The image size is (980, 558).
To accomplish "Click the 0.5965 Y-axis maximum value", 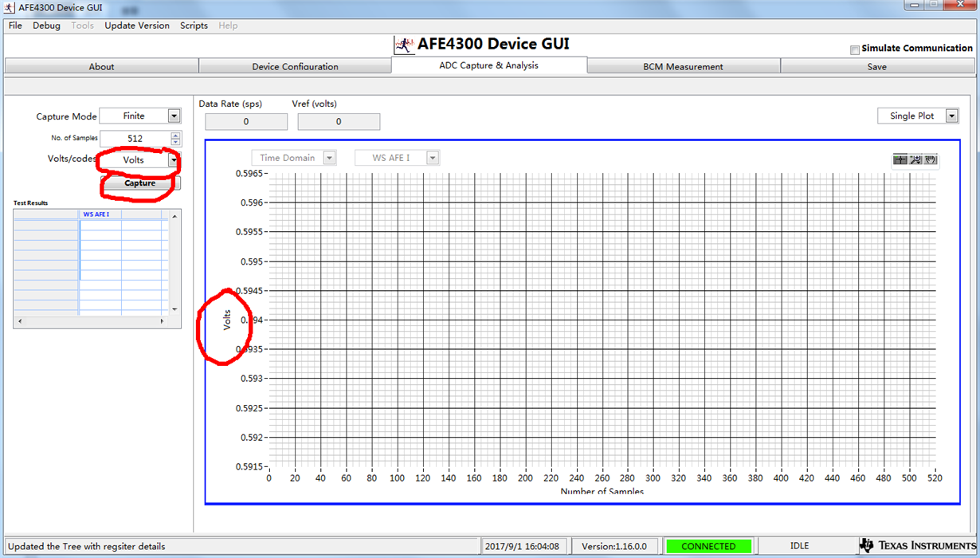I will [249, 173].
